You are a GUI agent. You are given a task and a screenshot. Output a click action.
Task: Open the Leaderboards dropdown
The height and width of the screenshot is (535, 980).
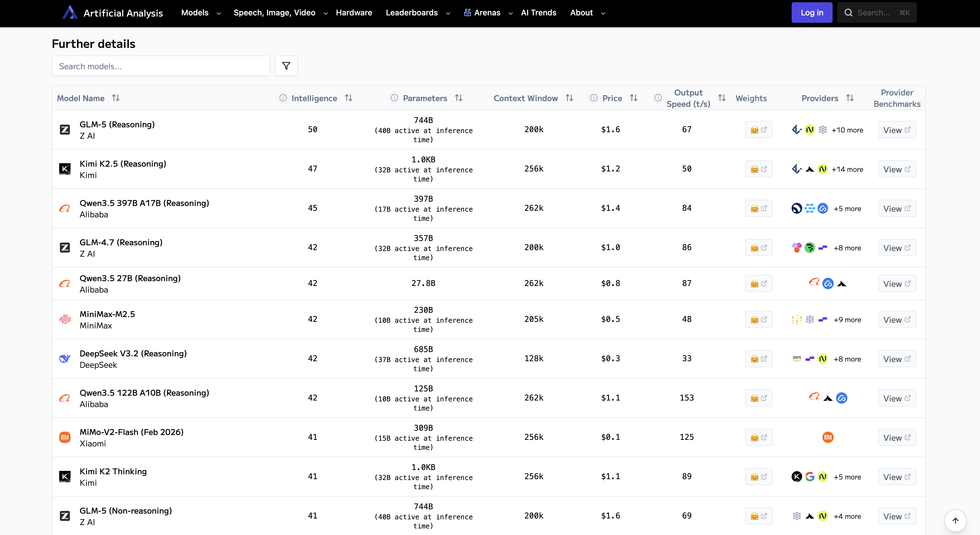pos(417,13)
